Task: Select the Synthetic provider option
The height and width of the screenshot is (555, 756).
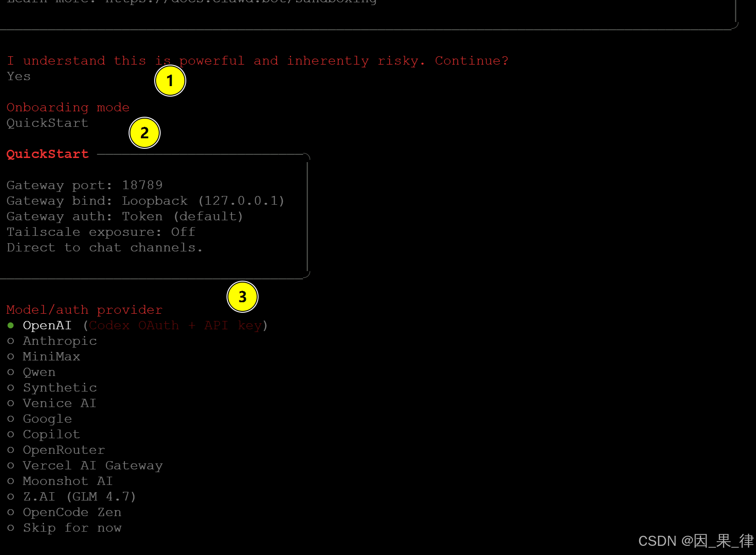Action: [x=52, y=388]
